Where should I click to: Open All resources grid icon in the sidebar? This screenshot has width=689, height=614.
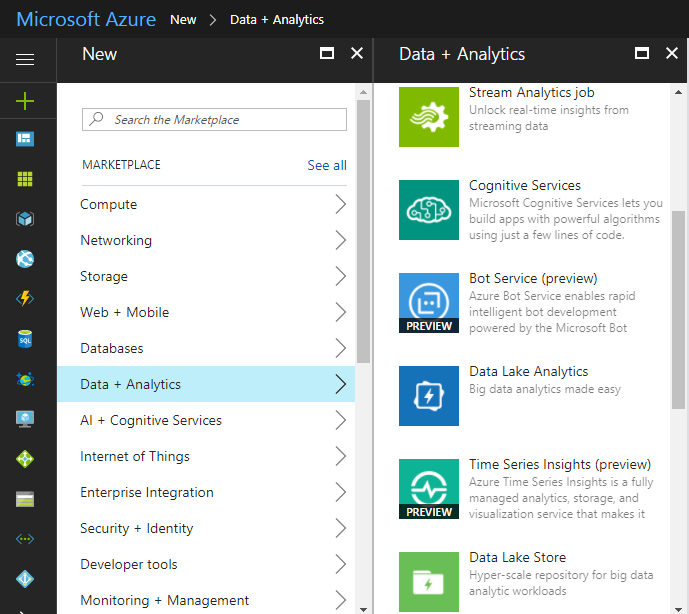pos(25,179)
